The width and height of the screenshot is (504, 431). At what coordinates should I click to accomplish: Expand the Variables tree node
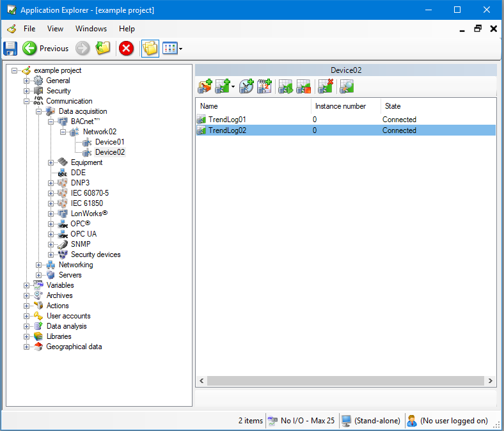[27, 285]
